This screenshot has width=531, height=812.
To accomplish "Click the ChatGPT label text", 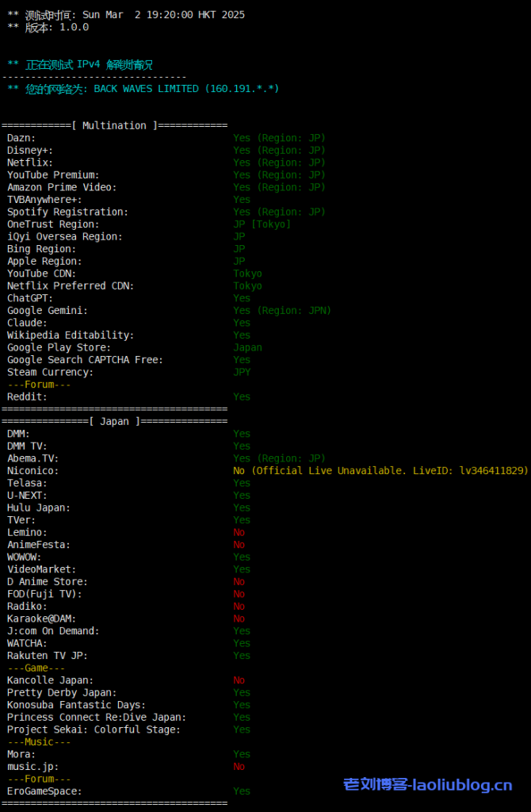I will pos(30,298).
